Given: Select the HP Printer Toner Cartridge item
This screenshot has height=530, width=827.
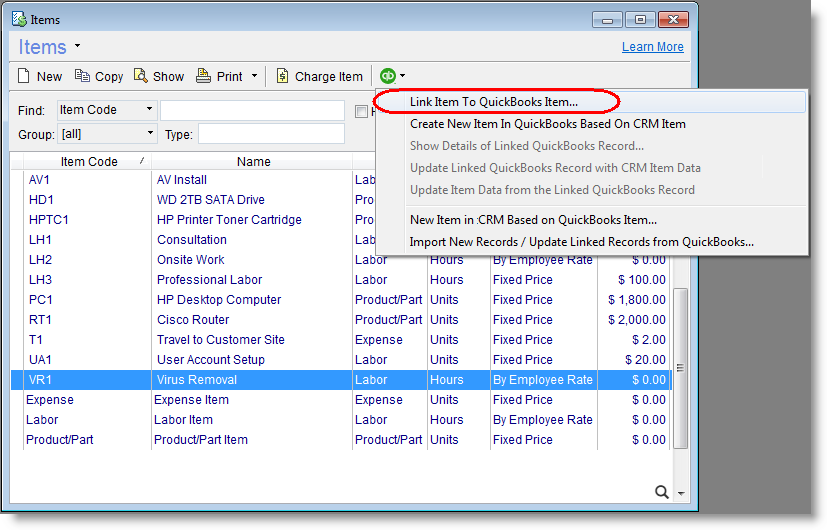Looking at the screenshot, I should click(x=229, y=220).
